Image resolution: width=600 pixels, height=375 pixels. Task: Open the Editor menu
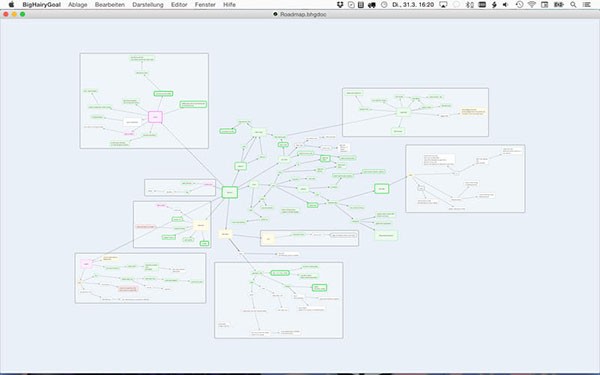coord(179,5)
